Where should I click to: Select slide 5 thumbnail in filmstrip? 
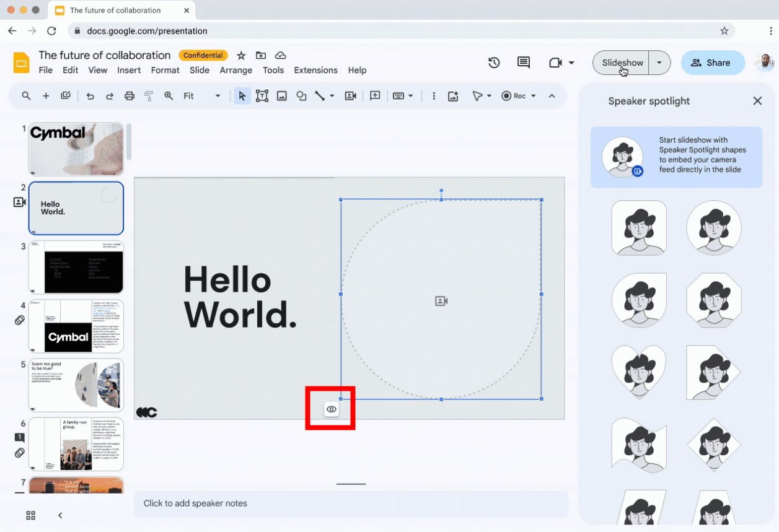point(76,385)
